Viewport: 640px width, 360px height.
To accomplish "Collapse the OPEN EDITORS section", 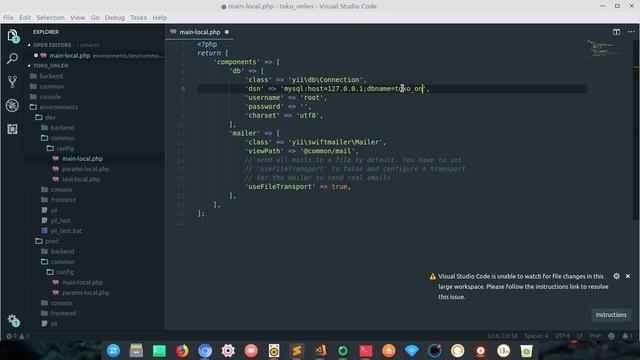I will pos(52,45).
